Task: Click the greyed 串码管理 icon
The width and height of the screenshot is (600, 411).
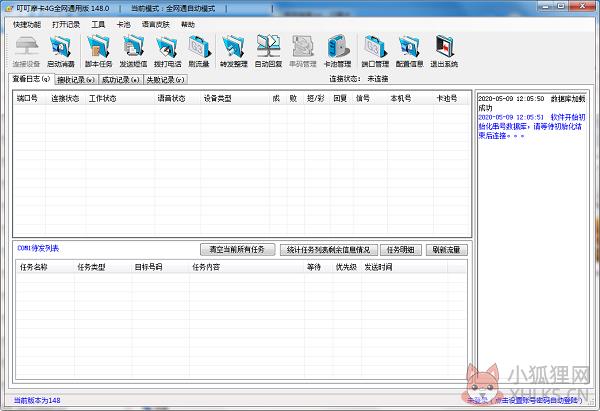Action: coord(303,51)
